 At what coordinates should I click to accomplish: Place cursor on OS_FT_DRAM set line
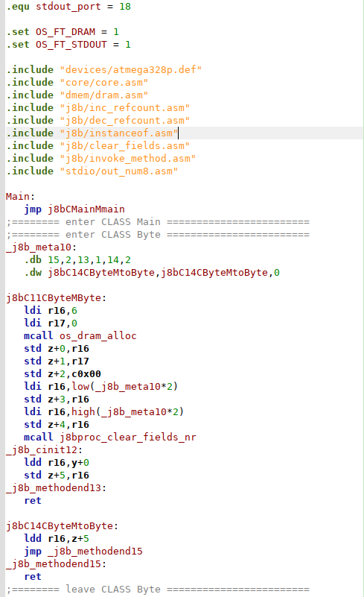(63, 31)
